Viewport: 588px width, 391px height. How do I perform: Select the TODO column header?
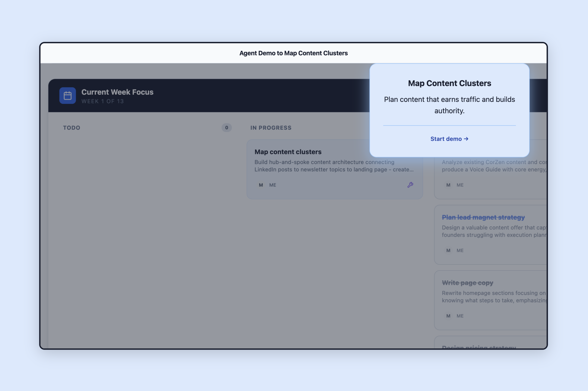pos(71,128)
